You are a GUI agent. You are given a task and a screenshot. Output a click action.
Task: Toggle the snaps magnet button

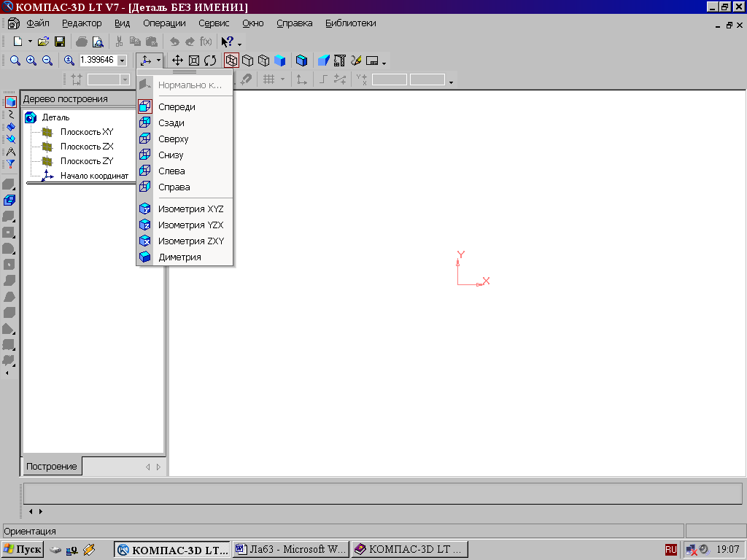tap(247, 79)
